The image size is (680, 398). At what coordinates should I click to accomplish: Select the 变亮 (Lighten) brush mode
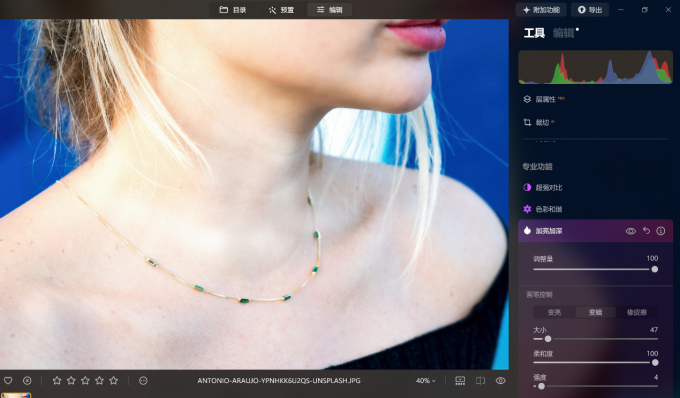pos(554,312)
